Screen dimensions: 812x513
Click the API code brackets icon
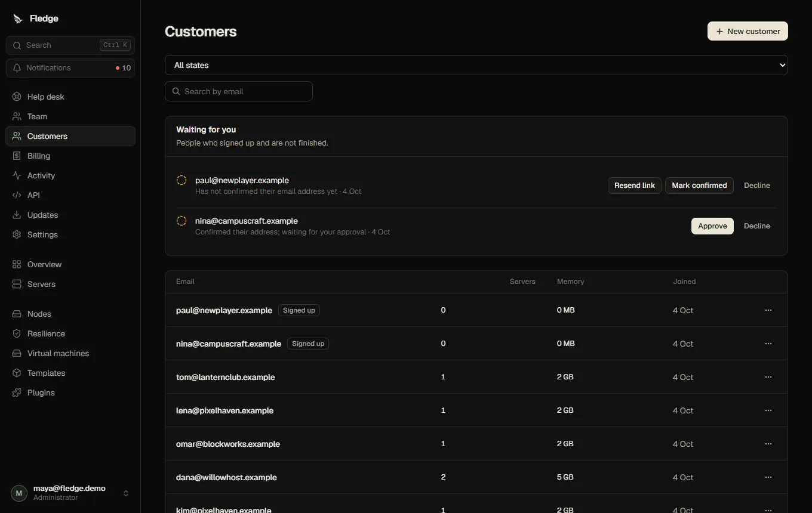pyautogui.click(x=17, y=195)
